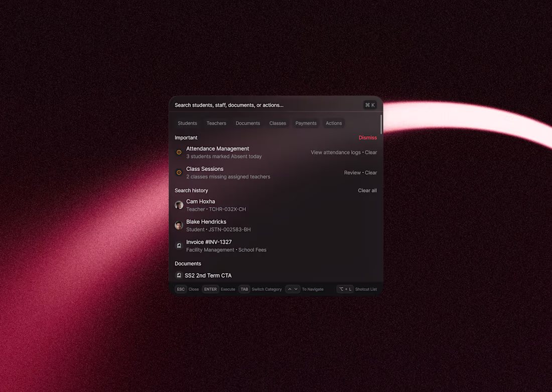Click the TAB key hint
This screenshot has width=552, height=392.
(x=244, y=289)
